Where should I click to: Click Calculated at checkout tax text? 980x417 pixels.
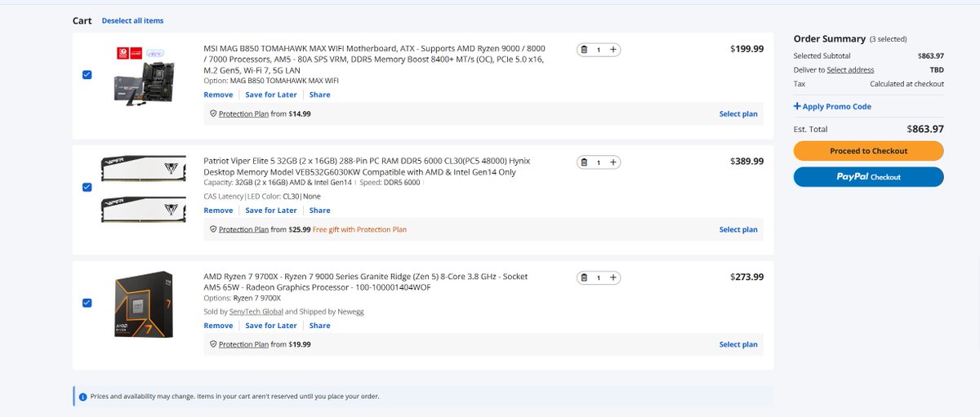[906, 84]
